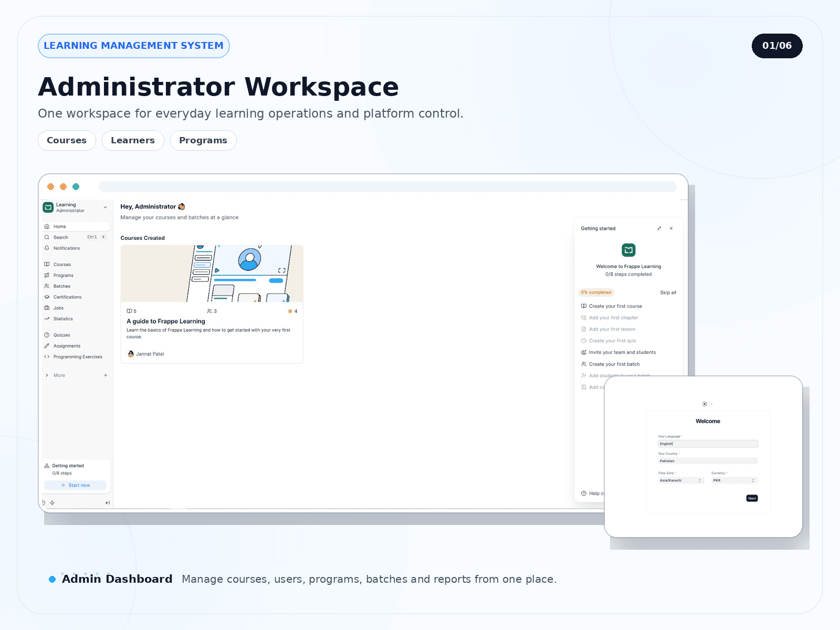Click the Your Language input field

[708, 444]
